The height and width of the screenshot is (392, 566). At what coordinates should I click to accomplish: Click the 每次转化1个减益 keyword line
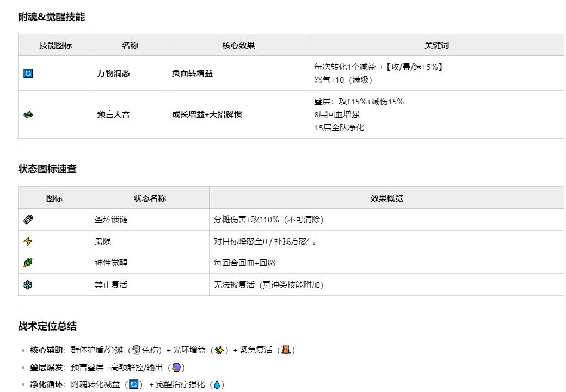click(379, 67)
